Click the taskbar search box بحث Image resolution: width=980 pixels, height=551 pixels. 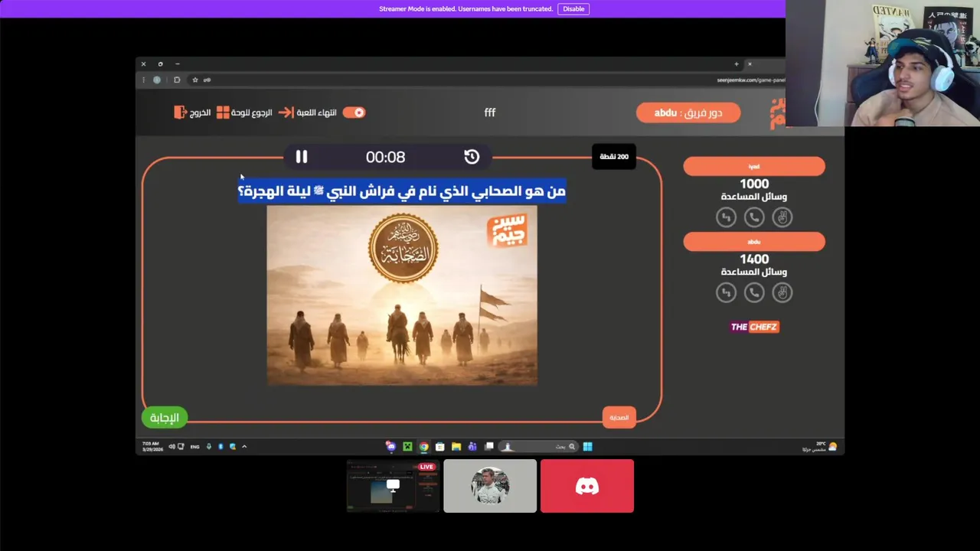tap(539, 446)
